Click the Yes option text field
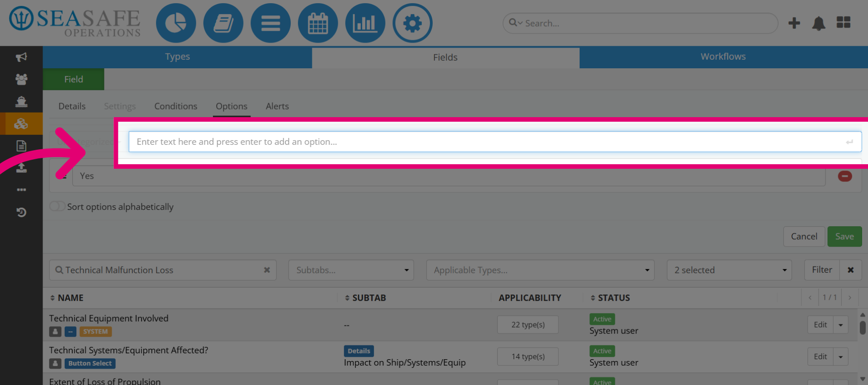This screenshot has width=868, height=385. pyautogui.click(x=448, y=176)
